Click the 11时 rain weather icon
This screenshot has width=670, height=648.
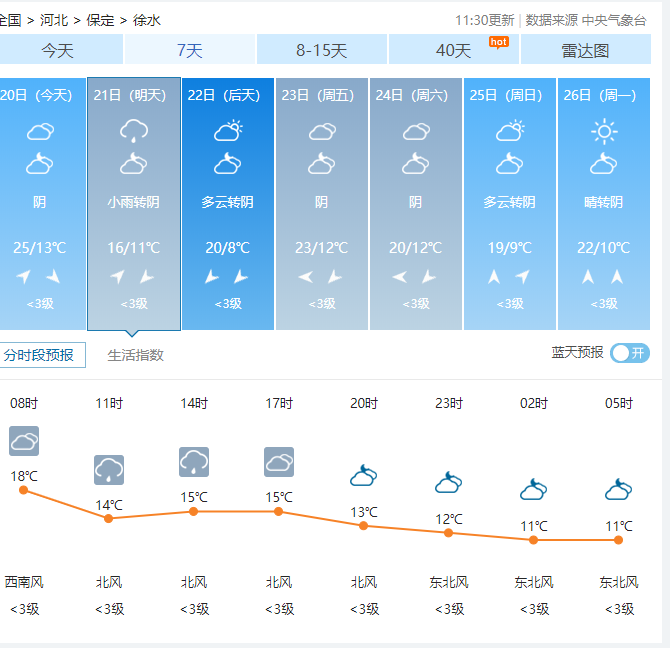point(109,469)
